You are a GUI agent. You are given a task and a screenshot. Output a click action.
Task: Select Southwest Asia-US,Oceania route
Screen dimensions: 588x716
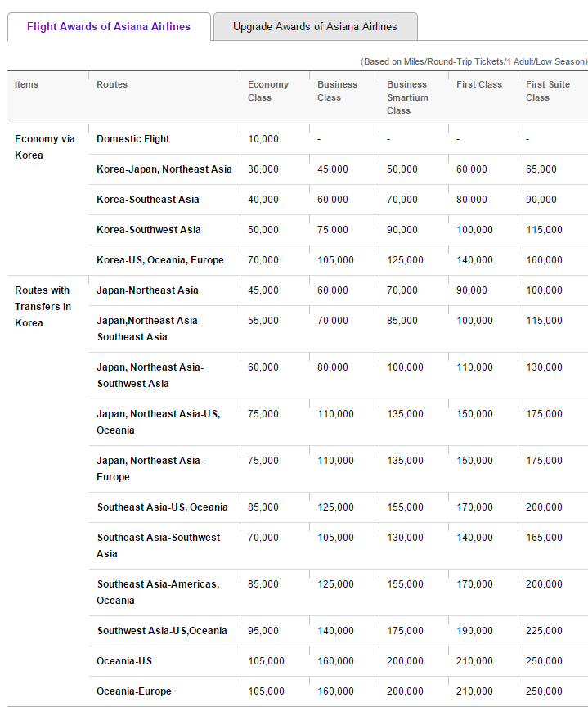coord(162,631)
